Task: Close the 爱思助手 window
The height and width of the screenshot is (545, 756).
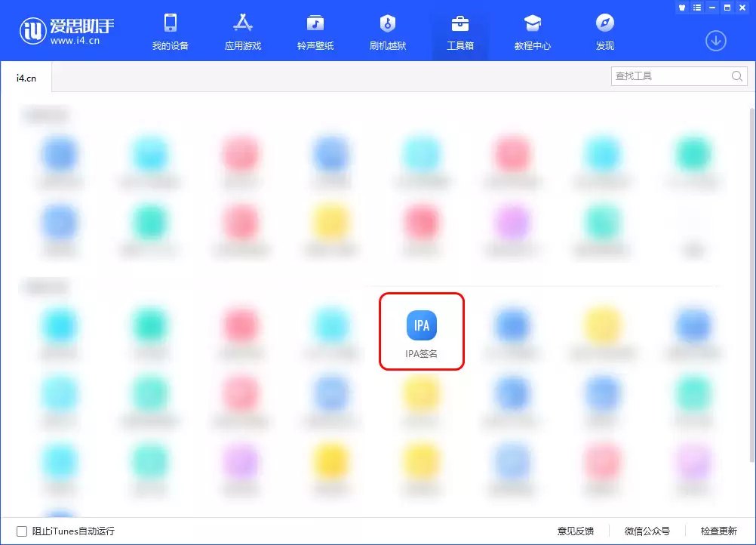Action: [742, 8]
